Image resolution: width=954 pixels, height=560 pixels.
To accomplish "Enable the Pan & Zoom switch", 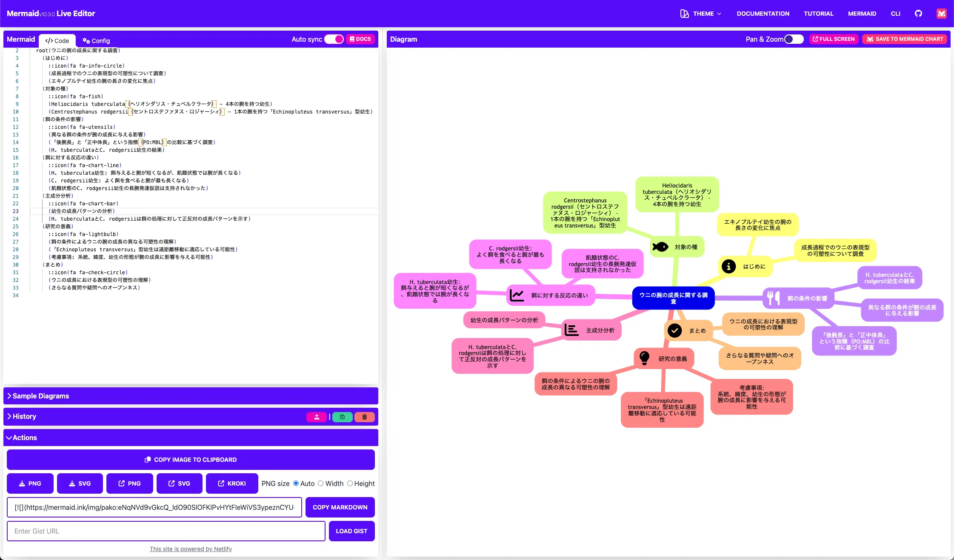I will 794,39.
